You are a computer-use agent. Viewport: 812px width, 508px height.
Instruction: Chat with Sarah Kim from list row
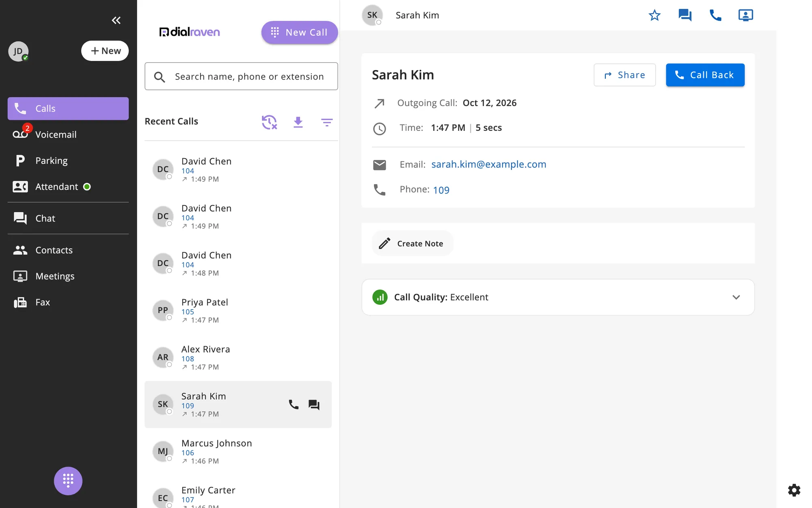tap(314, 404)
